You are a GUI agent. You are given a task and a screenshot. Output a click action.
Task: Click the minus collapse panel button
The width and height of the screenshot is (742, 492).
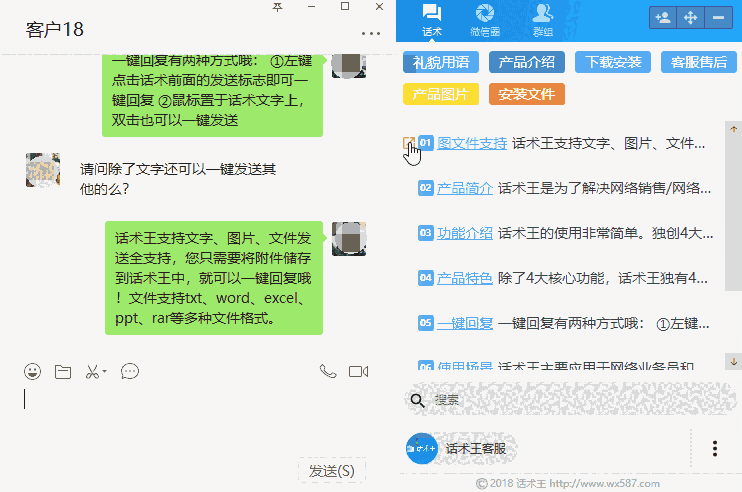coord(718,18)
